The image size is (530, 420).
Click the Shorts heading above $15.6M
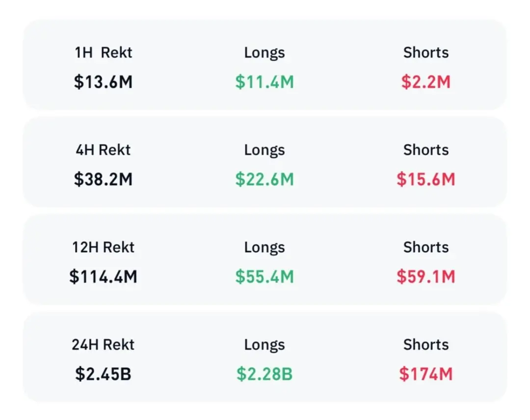pyautogui.click(x=425, y=150)
